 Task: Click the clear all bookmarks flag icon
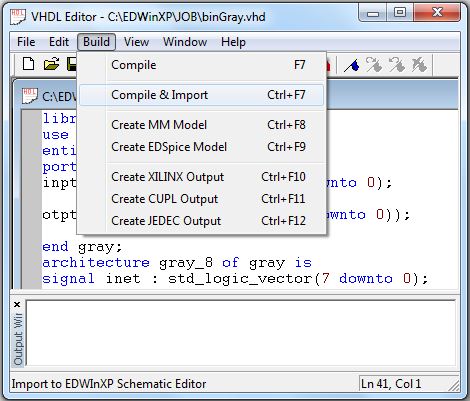pyautogui.click(x=419, y=64)
